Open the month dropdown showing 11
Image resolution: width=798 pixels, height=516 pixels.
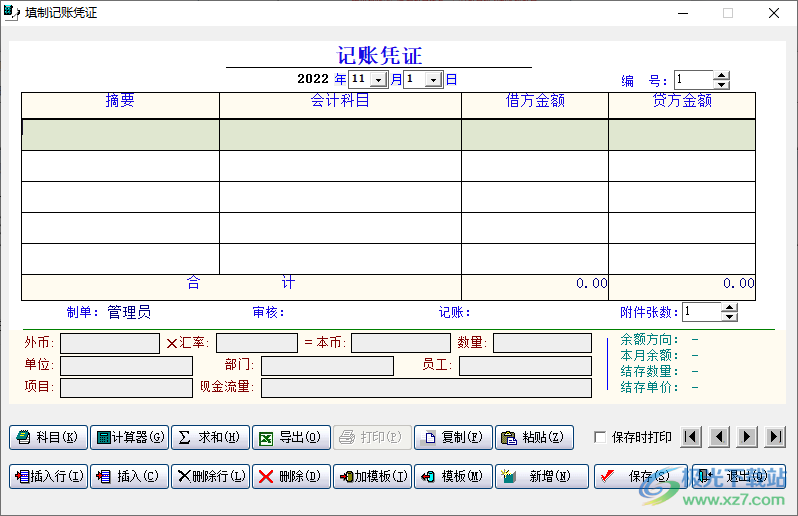(x=378, y=79)
